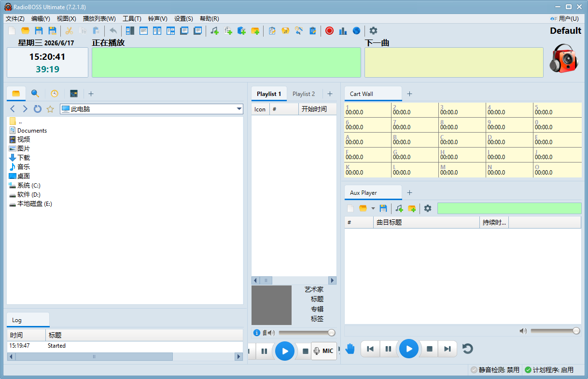Click the Save As floppy icon in the main toolbar
588x379 pixels.
tap(52, 31)
